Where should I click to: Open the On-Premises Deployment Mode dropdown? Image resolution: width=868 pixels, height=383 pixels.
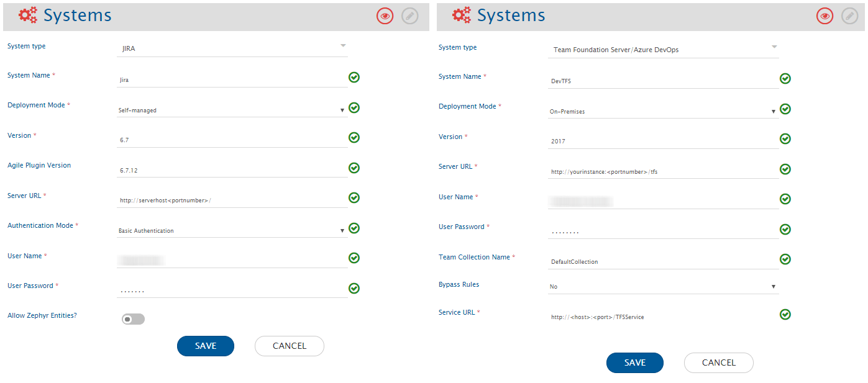point(662,112)
